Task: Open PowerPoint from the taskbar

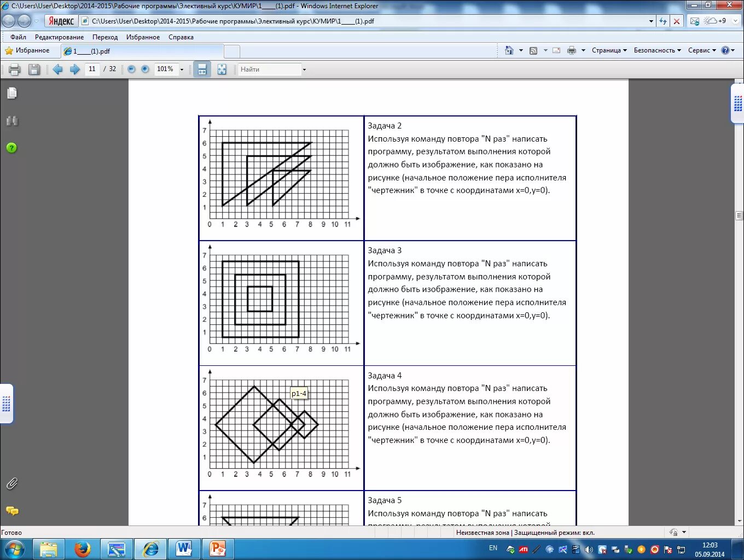Action: tap(218, 549)
